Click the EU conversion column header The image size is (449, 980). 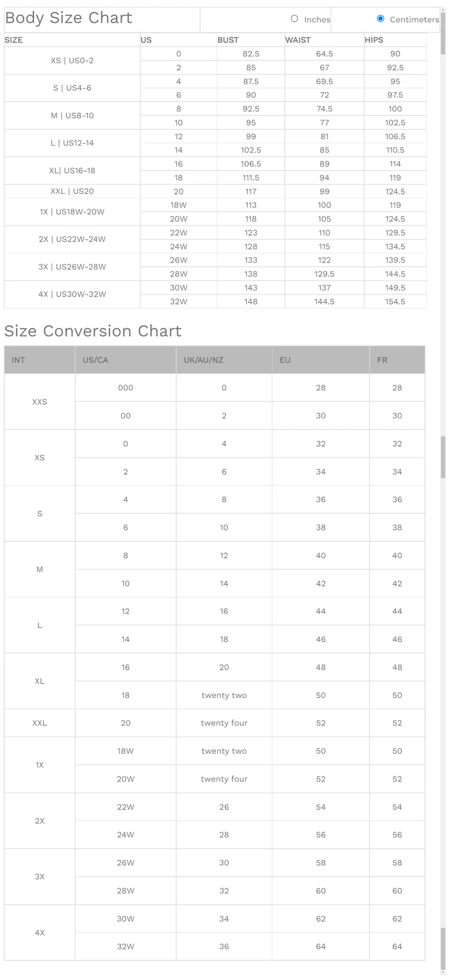click(x=285, y=360)
